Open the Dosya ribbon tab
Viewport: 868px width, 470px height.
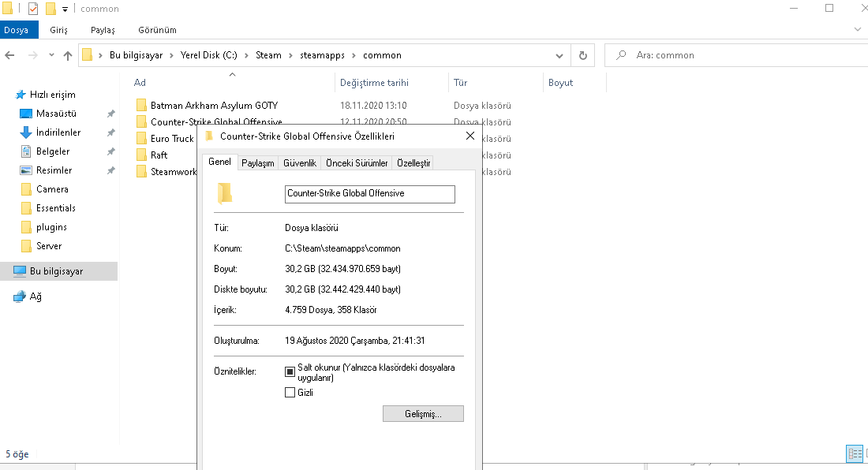click(x=19, y=30)
